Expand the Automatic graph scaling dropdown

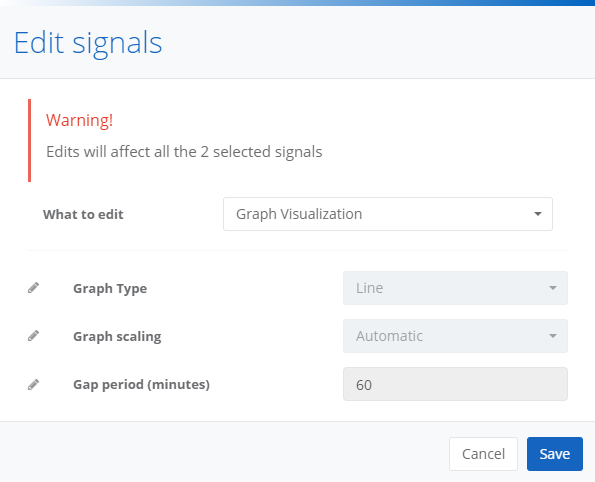click(455, 336)
